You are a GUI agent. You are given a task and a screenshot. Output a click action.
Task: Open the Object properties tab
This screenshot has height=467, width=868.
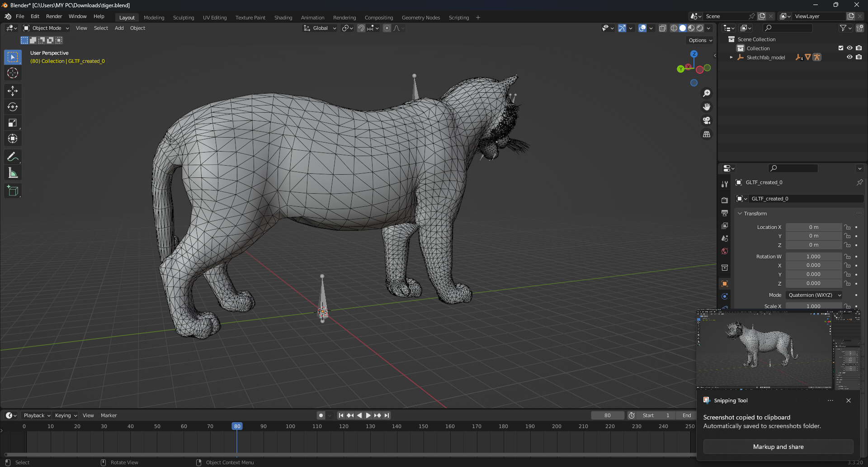click(725, 284)
